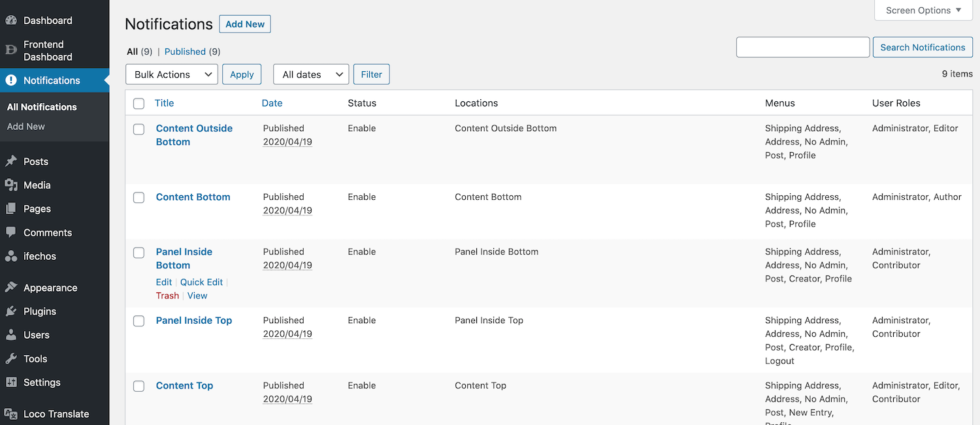Click the search notifications input field
The image size is (980, 425).
point(803,47)
